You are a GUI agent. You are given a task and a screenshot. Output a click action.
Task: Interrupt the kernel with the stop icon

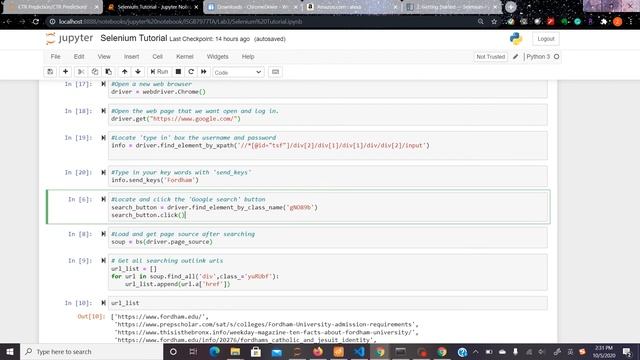pos(178,72)
